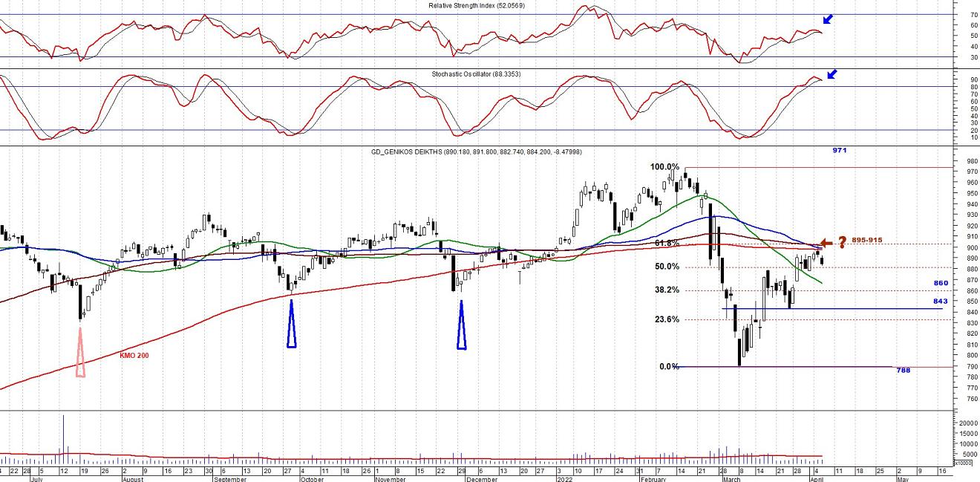Viewport: 980px width, 482px height.
Task: Click the 61.8% Fibonacci level label
Action: coord(667,243)
